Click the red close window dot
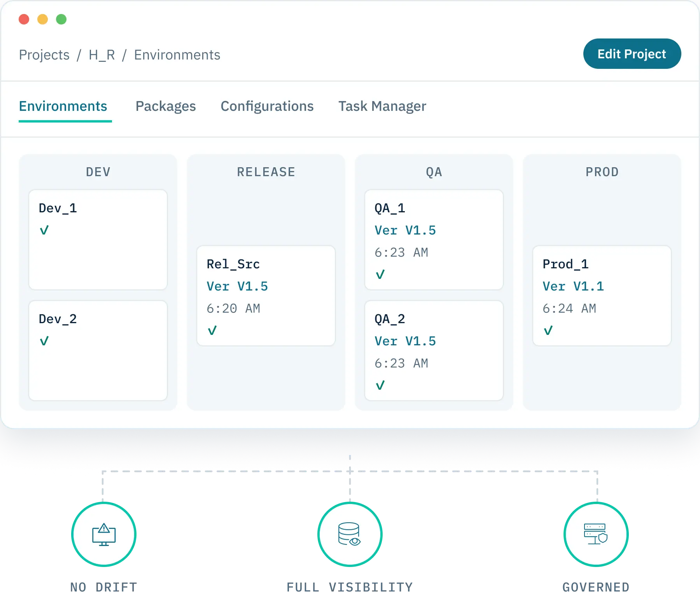The height and width of the screenshot is (595, 700). point(24,19)
